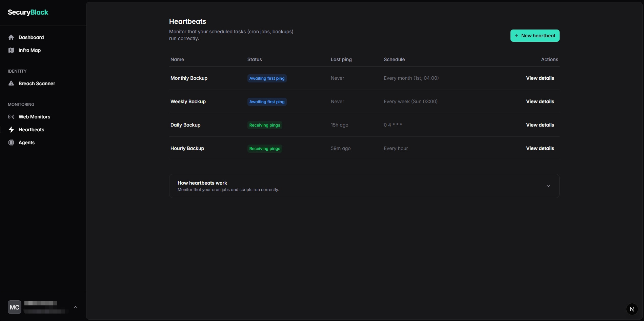The width and height of the screenshot is (644, 321).
Task: Click the MC user avatar
Action: (x=15, y=307)
